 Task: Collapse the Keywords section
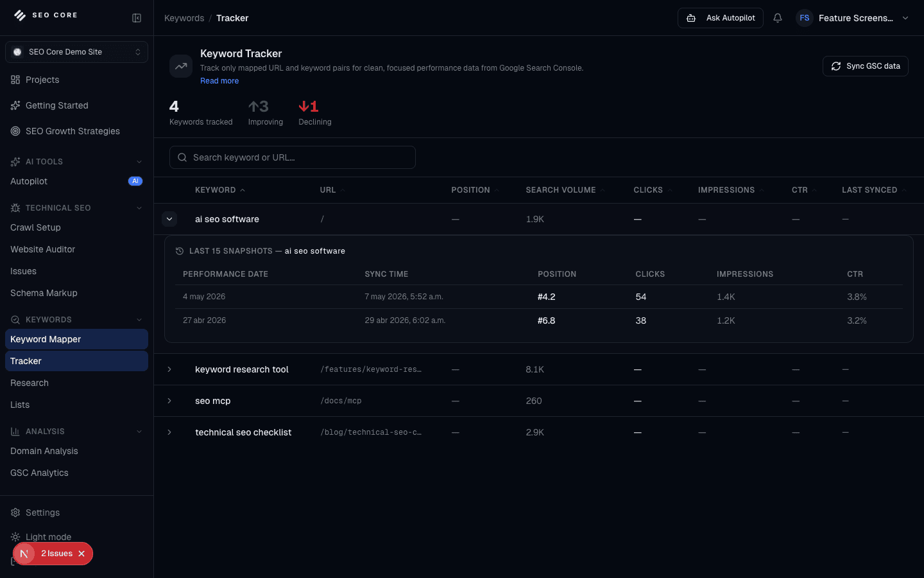tap(139, 320)
